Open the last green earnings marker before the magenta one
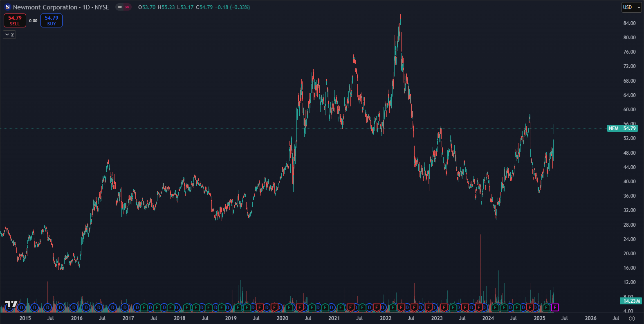Image resolution: width=644 pixels, height=324 pixels. [547, 307]
